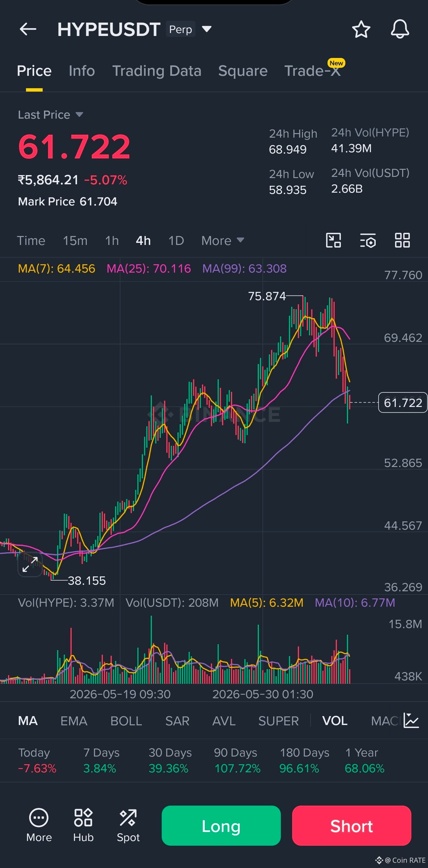
Task: Tap the volume MA(10): 6.77M label
Action: point(355,603)
